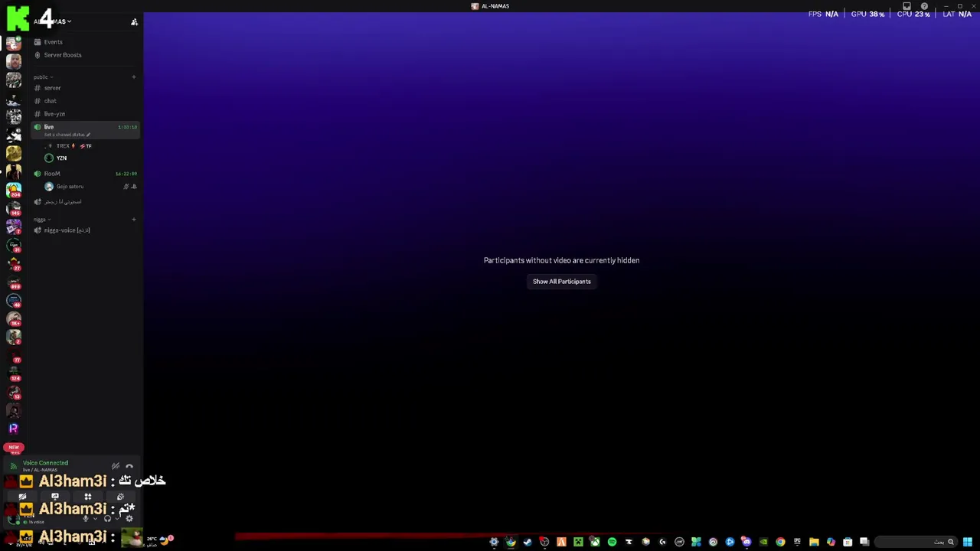Join the Arabic-named voice channel below RooM
The image size is (980, 551).
click(84, 202)
